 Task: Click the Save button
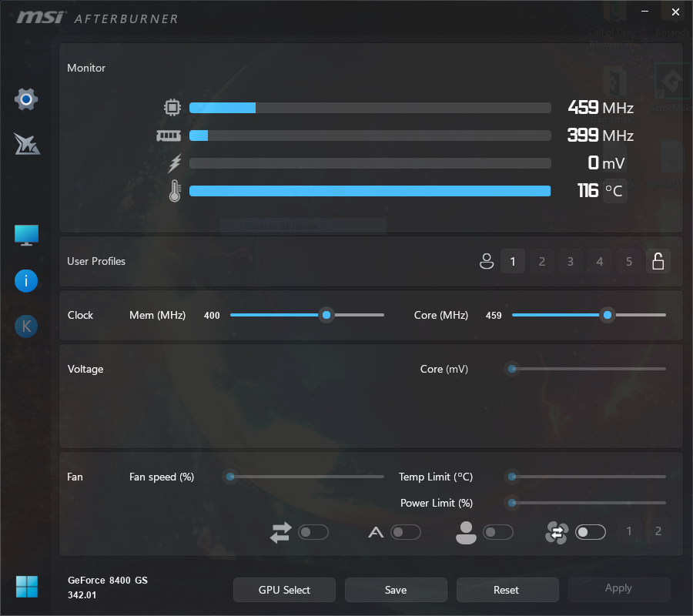tap(396, 590)
